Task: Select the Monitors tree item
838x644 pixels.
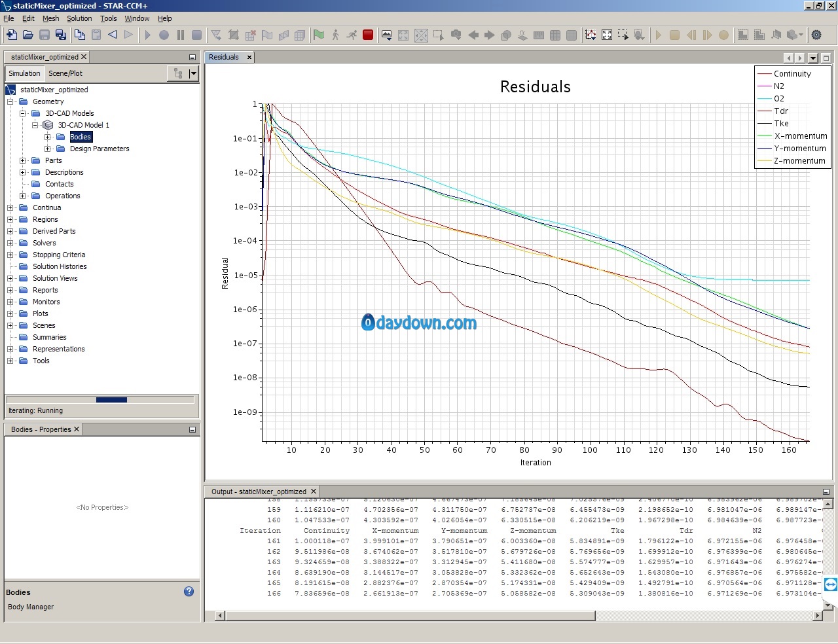Action: click(x=46, y=302)
